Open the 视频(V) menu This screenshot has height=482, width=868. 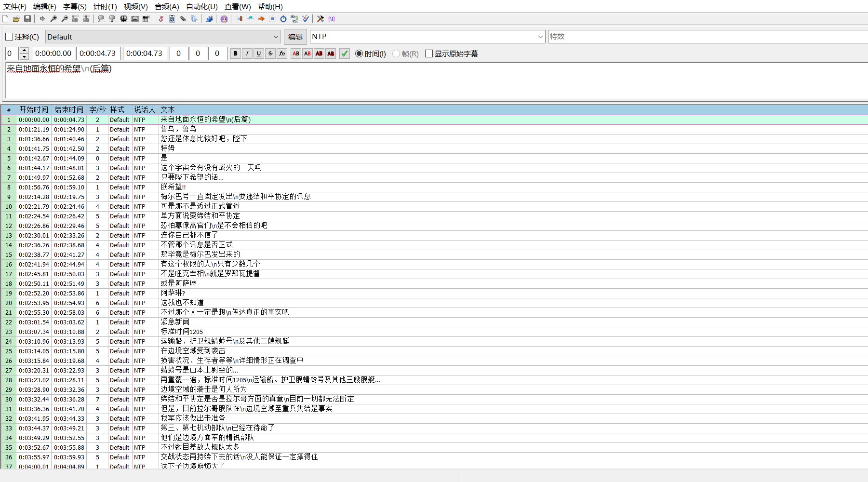(x=135, y=7)
